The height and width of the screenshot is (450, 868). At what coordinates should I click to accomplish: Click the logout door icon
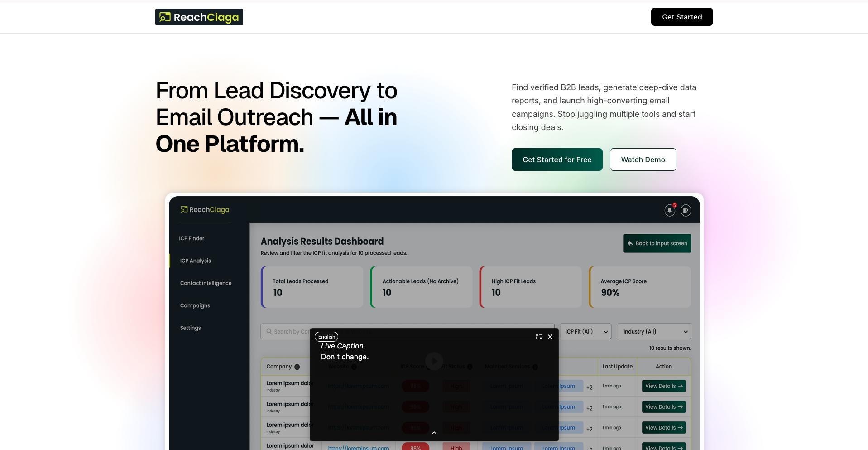[x=686, y=210]
